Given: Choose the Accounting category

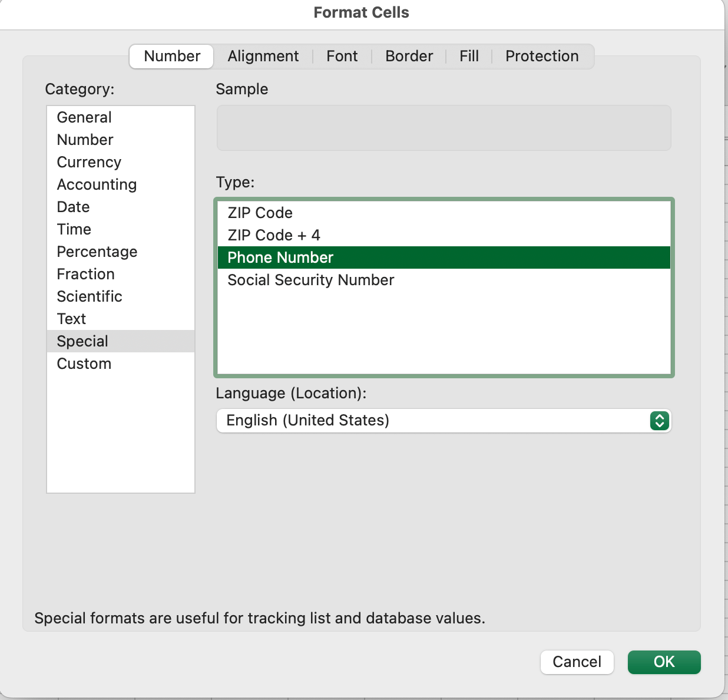Looking at the screenshot, I should pos(97,184).
